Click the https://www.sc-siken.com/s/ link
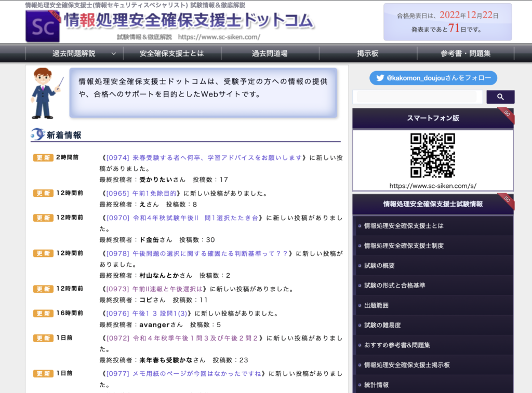 tap(433, 185)
